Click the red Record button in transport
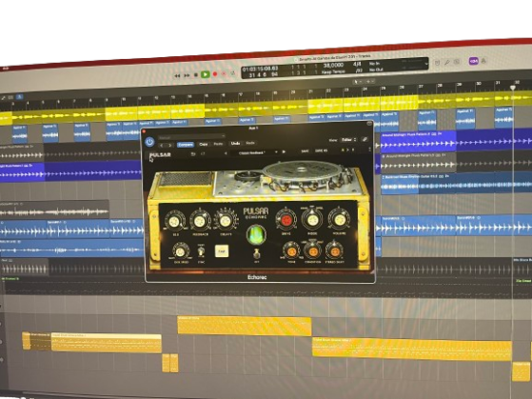Screen dimensions: 532x399 [x=215, y=74]
